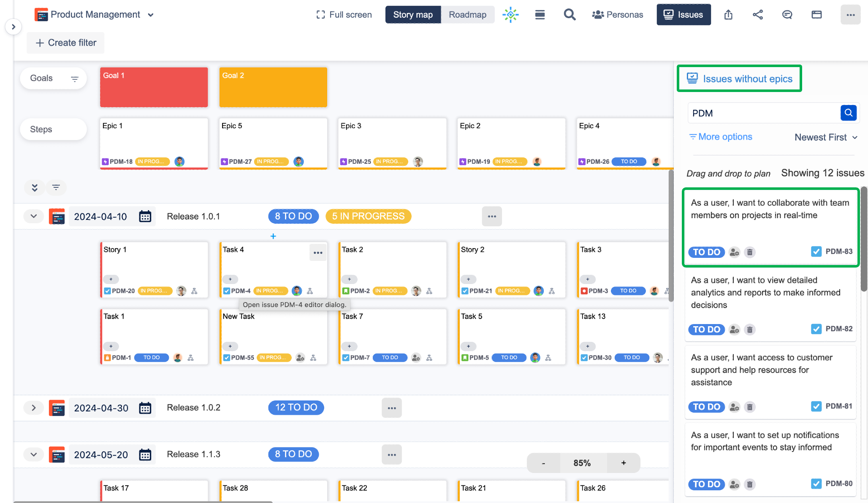Open calendar picker for 2024-04-10

tap(145, 216)
